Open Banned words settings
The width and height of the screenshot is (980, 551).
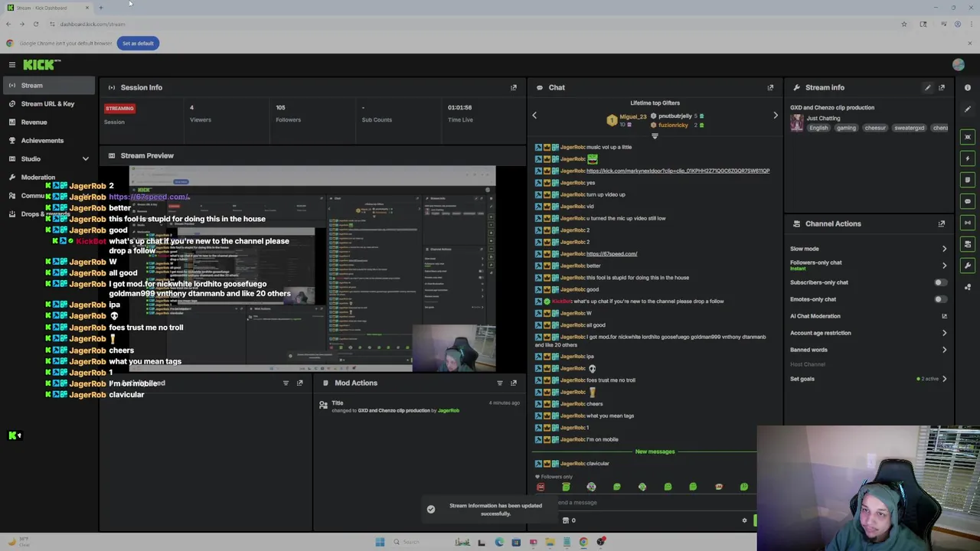tap(868, 350)
